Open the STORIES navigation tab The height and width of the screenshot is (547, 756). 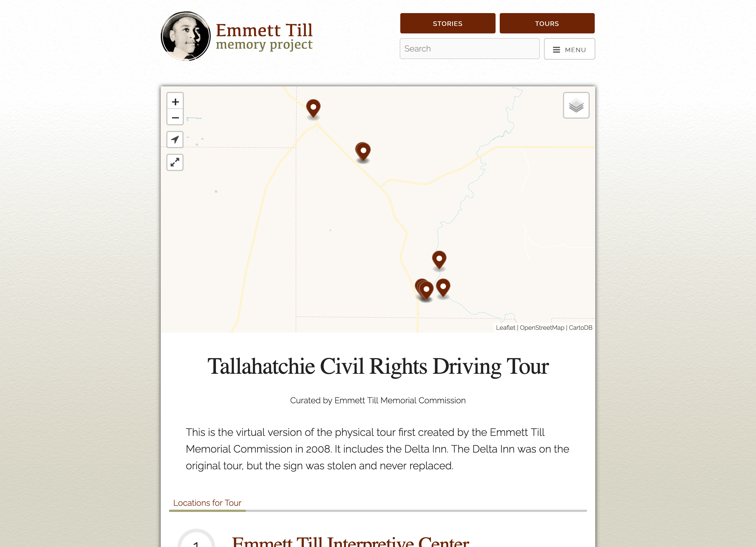tap(447, 23)
